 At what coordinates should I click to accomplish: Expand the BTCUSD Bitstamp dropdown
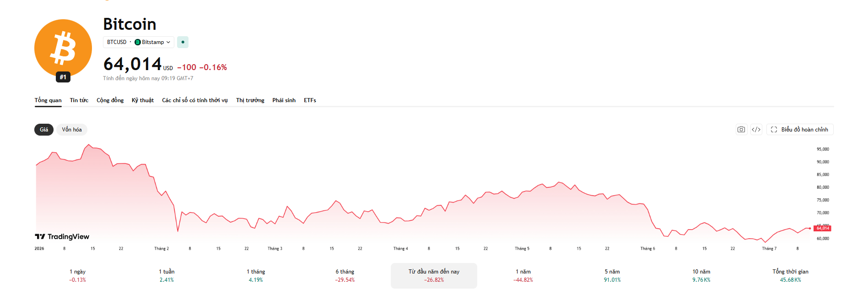[x=139, y=42]
